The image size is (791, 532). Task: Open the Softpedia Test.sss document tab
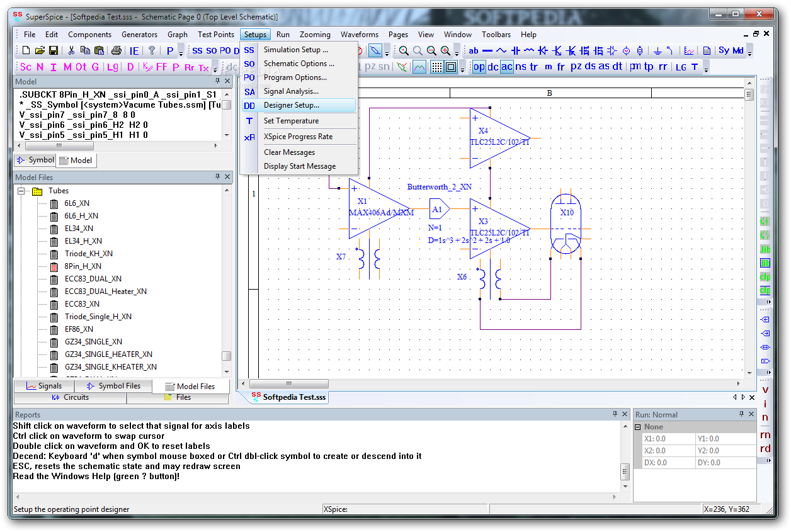click(x=288, y=397)
